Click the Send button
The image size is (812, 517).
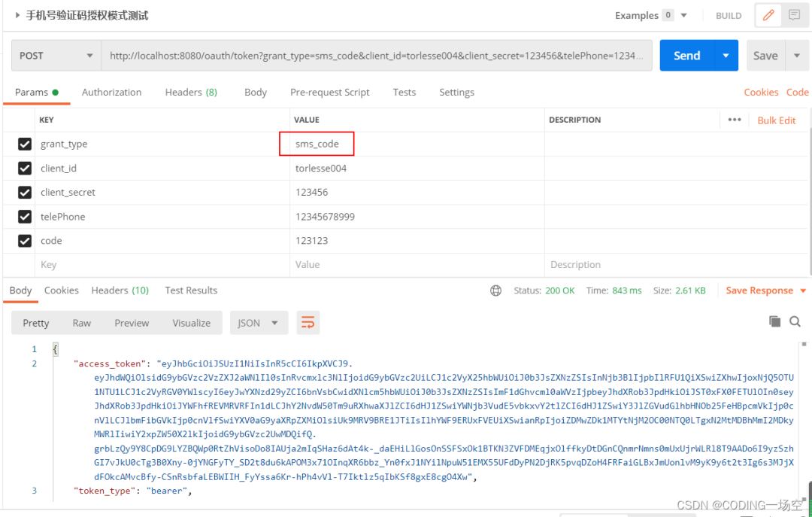(686, 56)
